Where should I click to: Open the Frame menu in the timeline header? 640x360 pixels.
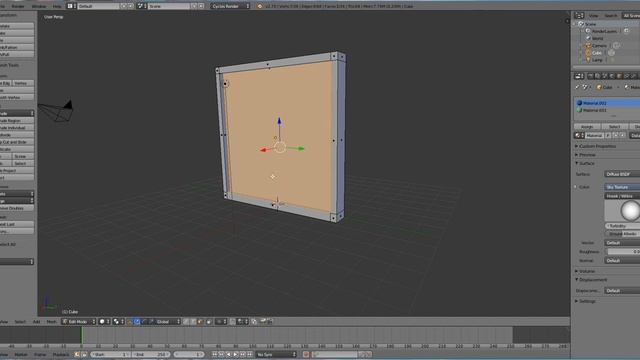(40, 354)
